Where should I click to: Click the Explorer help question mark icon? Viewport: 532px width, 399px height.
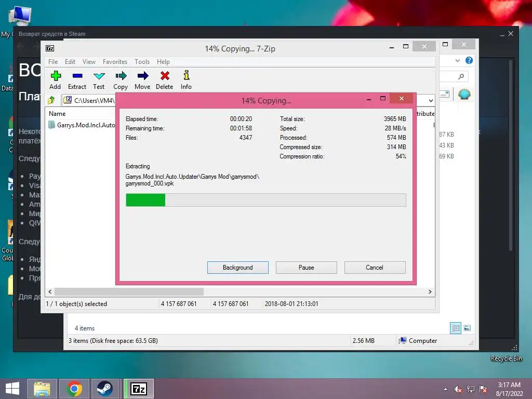[x=469, y=60]
